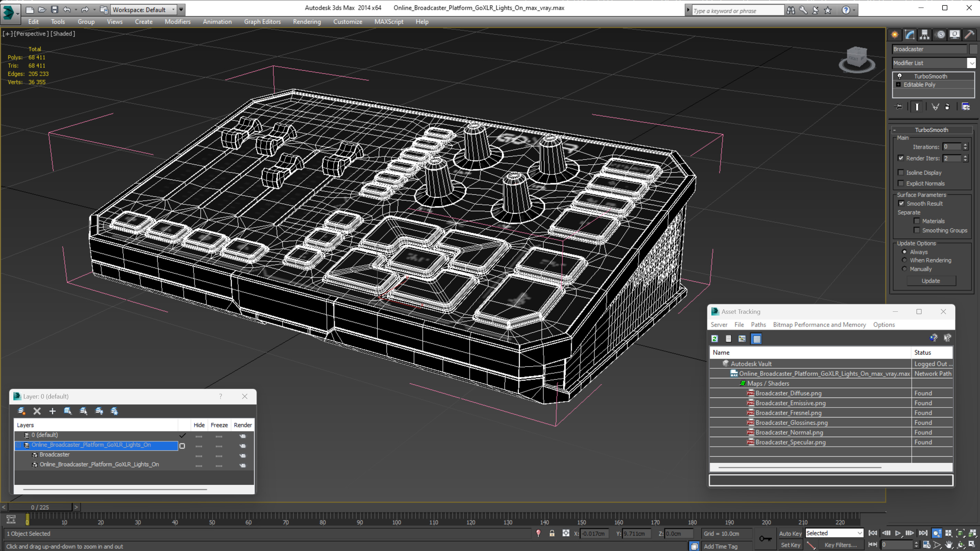This screenshot has height=551, width=980.
Task: Click the New Scene icon
Action: click(30, 10)
